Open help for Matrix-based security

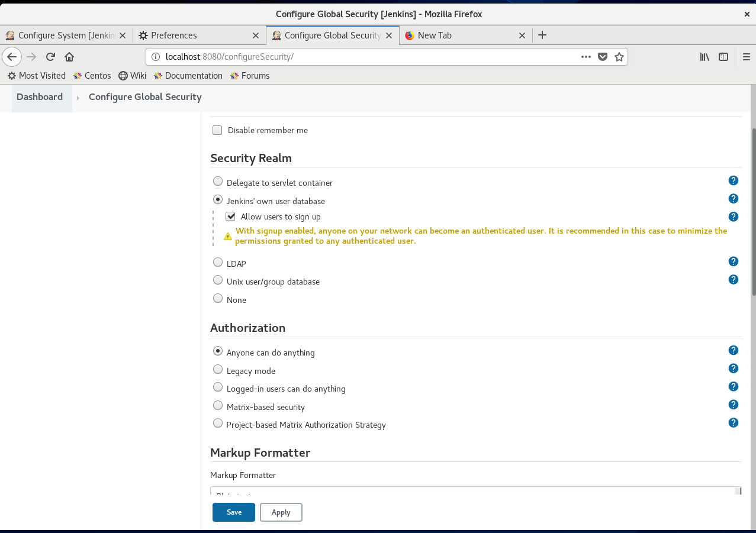click(734, 405)
